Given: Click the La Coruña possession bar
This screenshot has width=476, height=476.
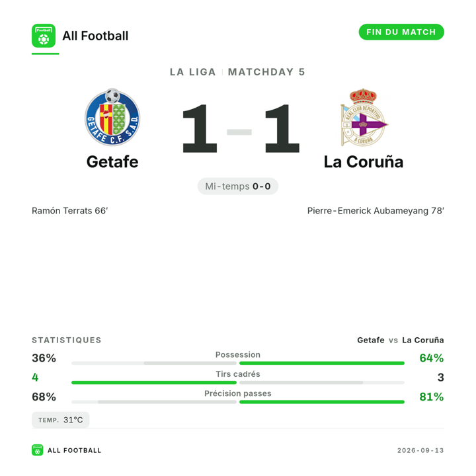Looking at the screenshot, I should (x=322, y=363).
